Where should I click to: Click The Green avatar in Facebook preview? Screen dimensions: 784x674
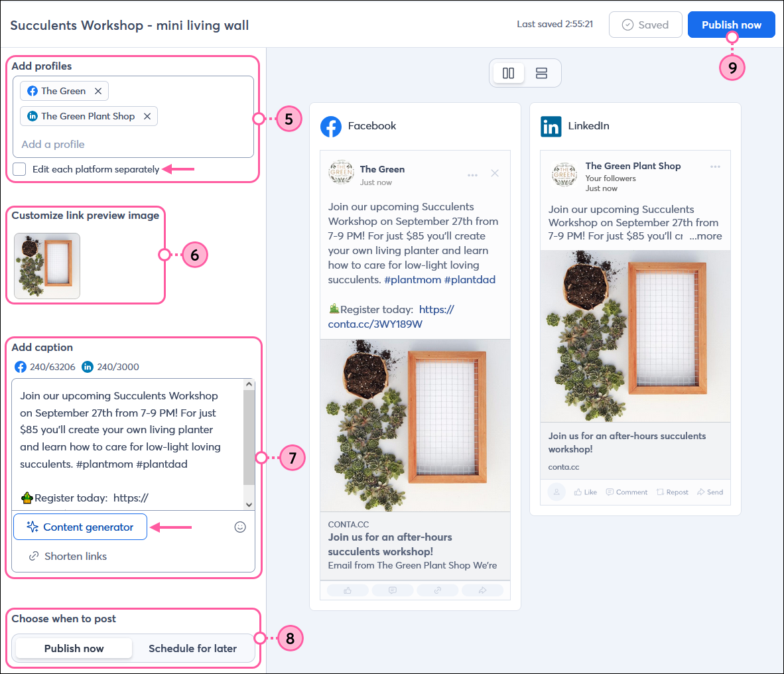point(341,172)
